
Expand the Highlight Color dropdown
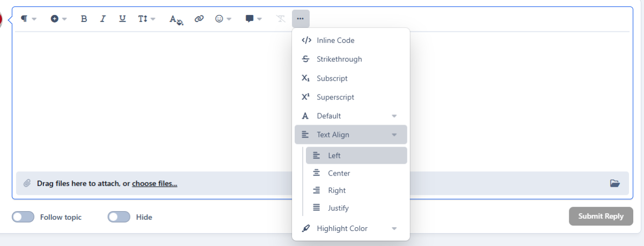click(x=351, y=228)
